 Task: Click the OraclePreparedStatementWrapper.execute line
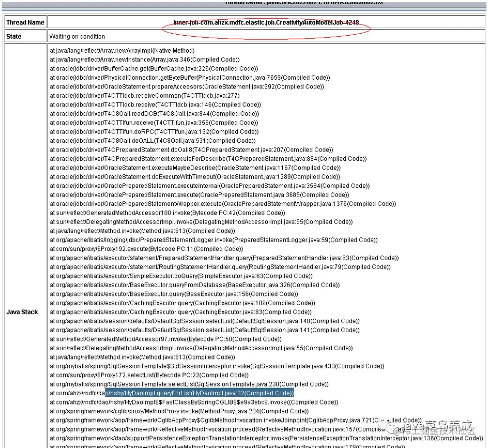(223, 204)
